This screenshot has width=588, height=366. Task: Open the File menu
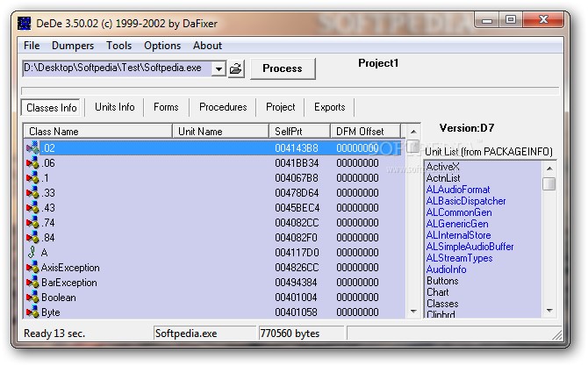tap(32, 46)
